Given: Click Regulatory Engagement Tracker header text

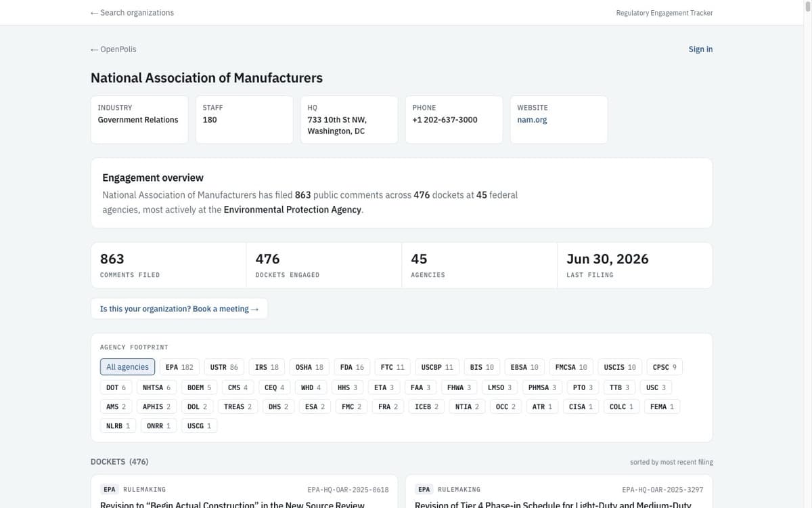Looking at the screenshot, I should pyautogui.click(x=664, y=13).
